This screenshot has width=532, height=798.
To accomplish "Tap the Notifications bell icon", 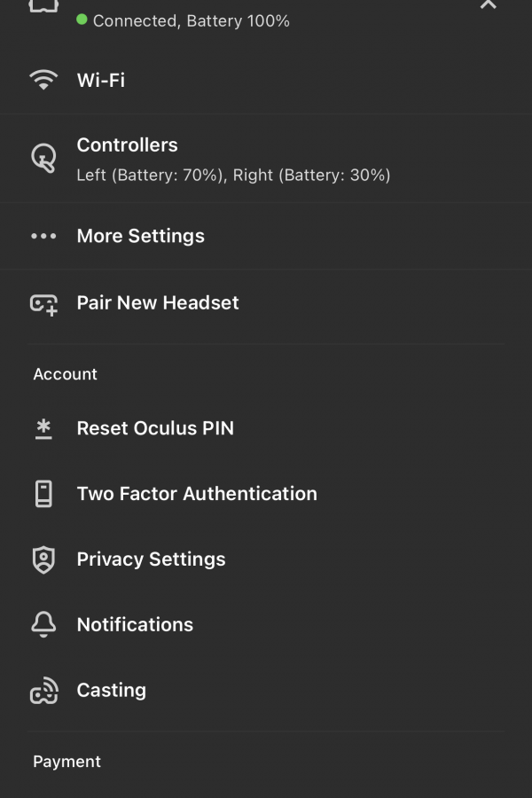I will coord(43,624).
